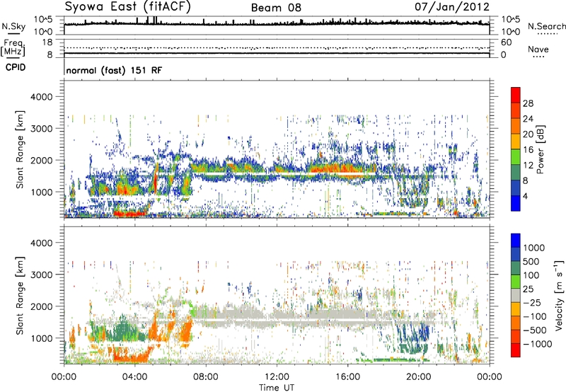Click the '18' frequency axis tick

coord(47,42)
